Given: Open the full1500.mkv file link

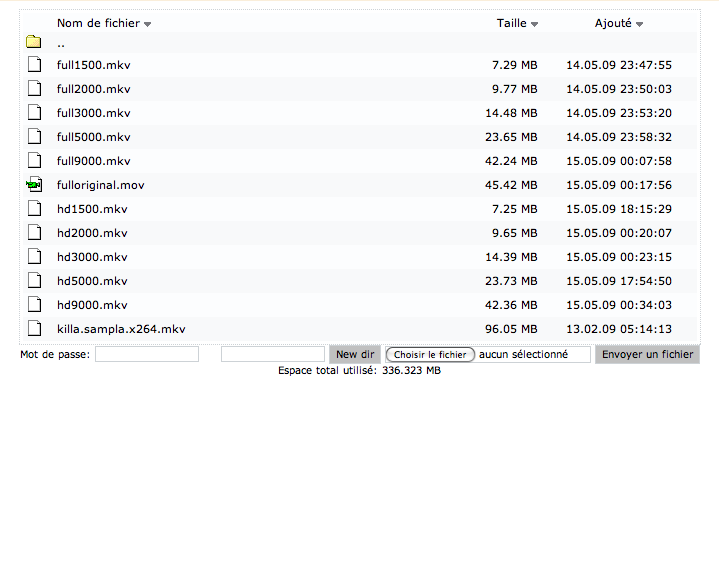Looking at the screenshot, I should click(94, 65).
